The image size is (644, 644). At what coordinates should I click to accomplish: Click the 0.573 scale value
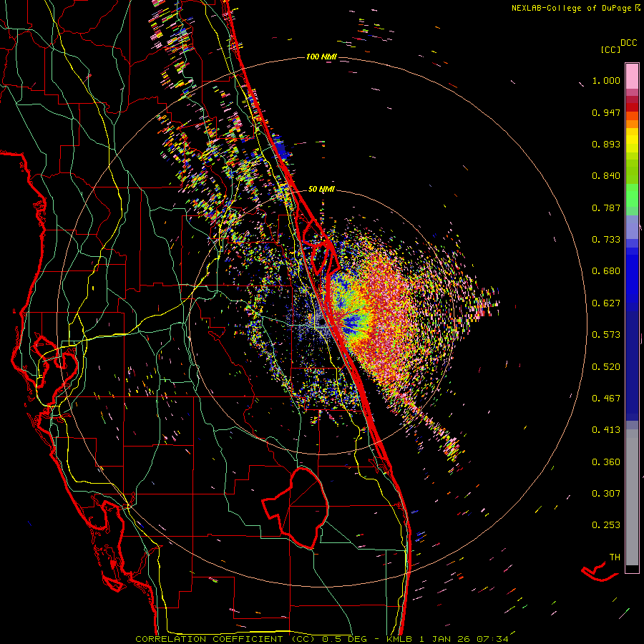606,335
